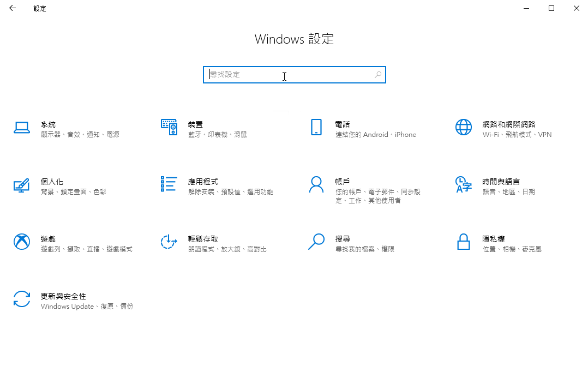Open the 裝置 keyboard and speaker icon

point(169,127)
